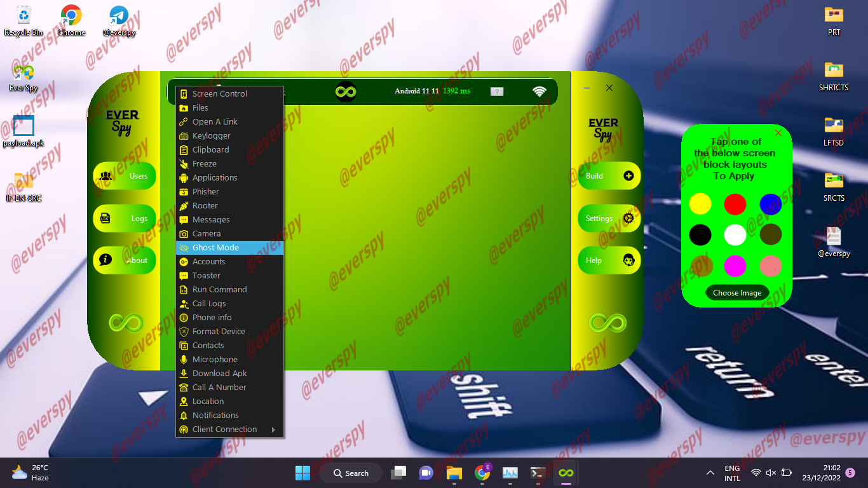Select the Ever Spy desktop shortcut

point(24,78)
